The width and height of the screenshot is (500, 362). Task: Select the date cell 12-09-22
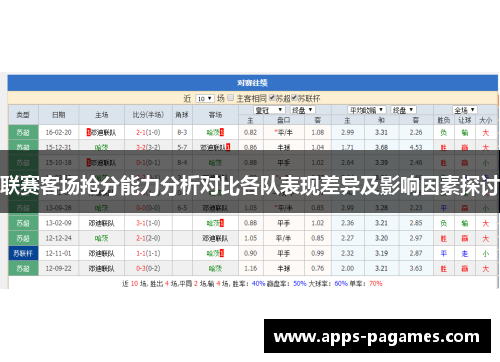point(59,268)
